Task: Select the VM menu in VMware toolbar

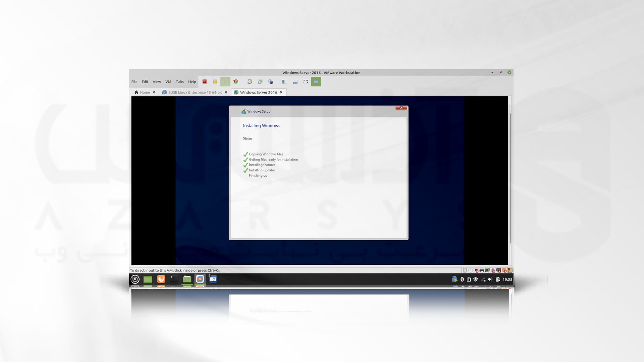Action: [168, 81]
